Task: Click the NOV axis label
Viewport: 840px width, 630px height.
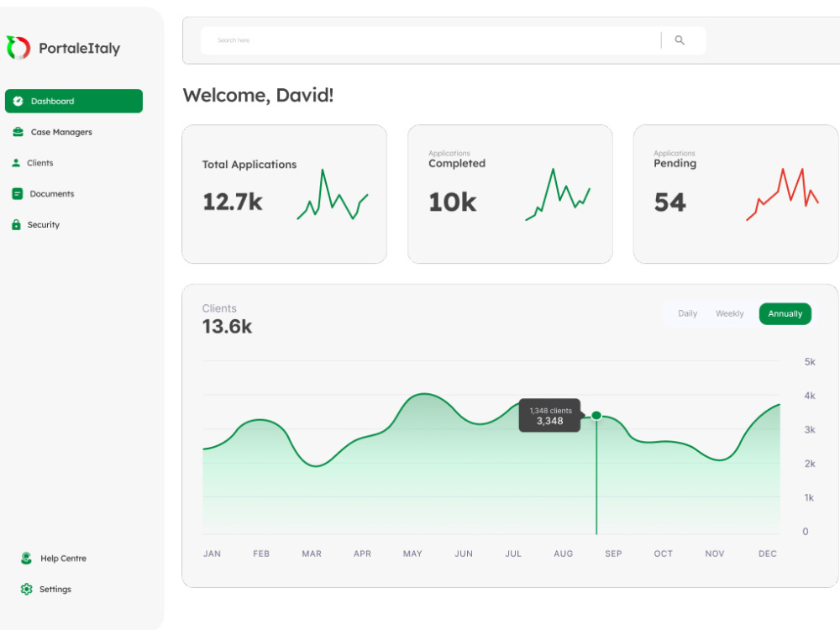Action: [715, 554]
